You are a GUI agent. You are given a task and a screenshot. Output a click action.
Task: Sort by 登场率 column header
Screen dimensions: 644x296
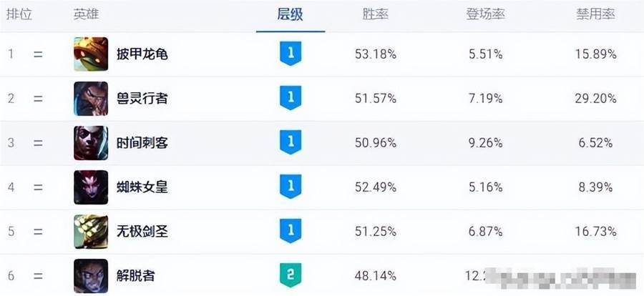click(x=485, y=15)
